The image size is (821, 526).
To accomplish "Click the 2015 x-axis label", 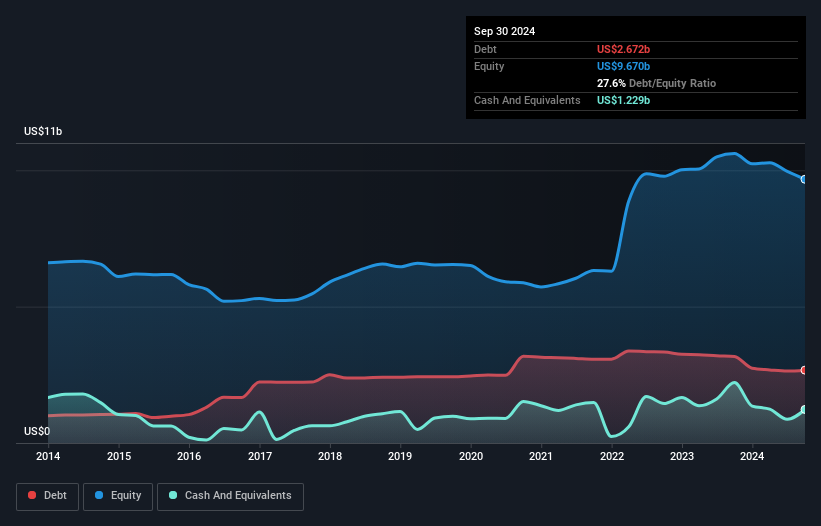I will tap(119, 456).
